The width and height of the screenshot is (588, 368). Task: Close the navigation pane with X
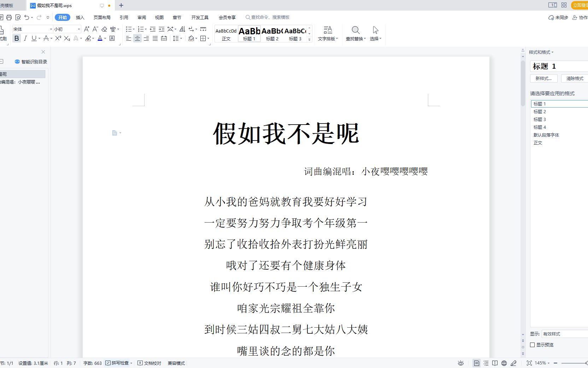click(43, 52)
